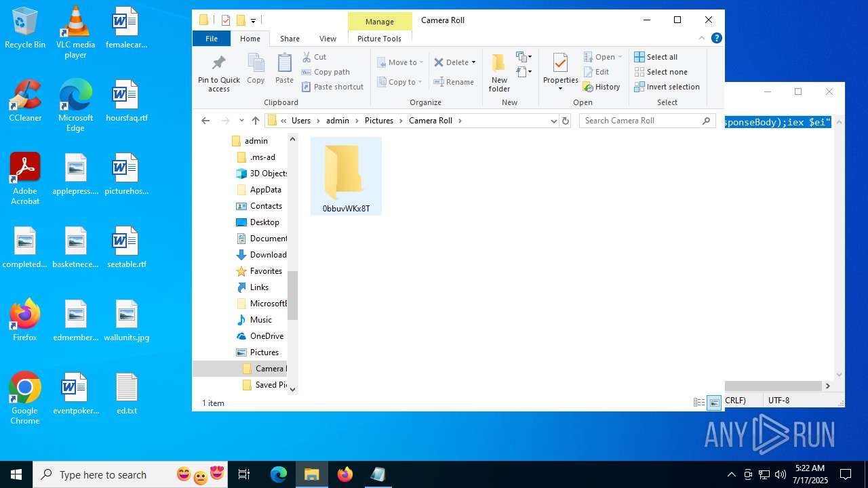Switch to the Home ribbon tab

point(250,39)
